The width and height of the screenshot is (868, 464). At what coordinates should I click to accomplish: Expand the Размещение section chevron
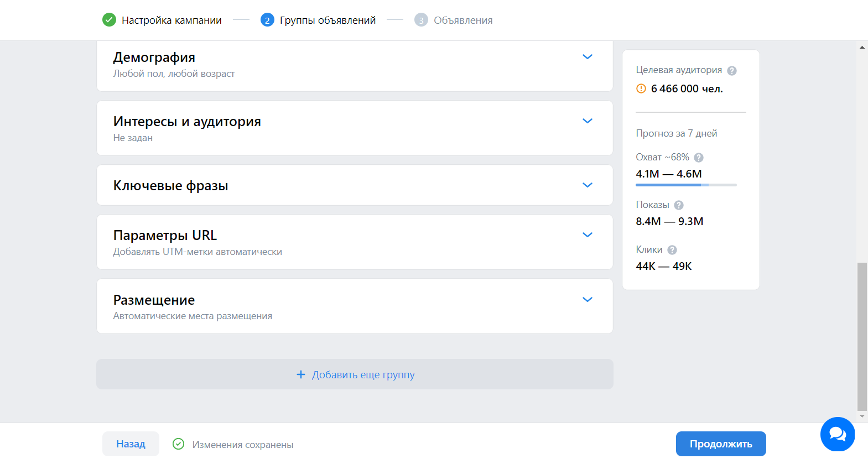(588, 300)
